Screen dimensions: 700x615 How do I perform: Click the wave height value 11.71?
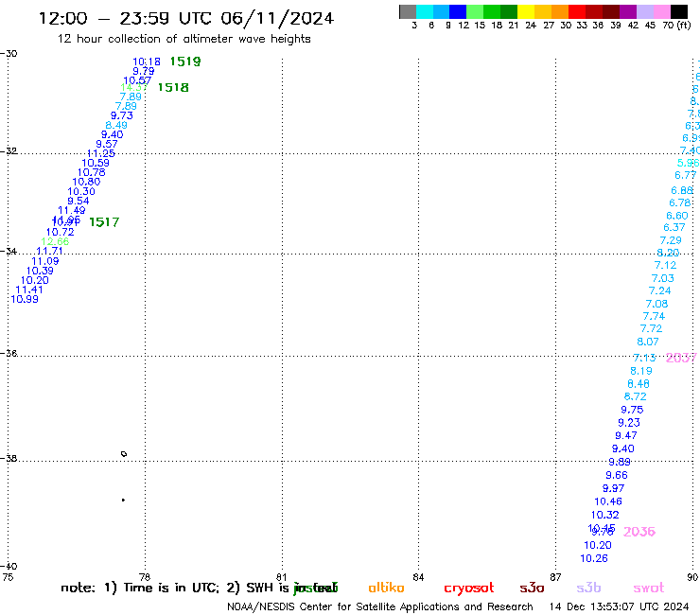pyautogui.click(x=49, y=251)
